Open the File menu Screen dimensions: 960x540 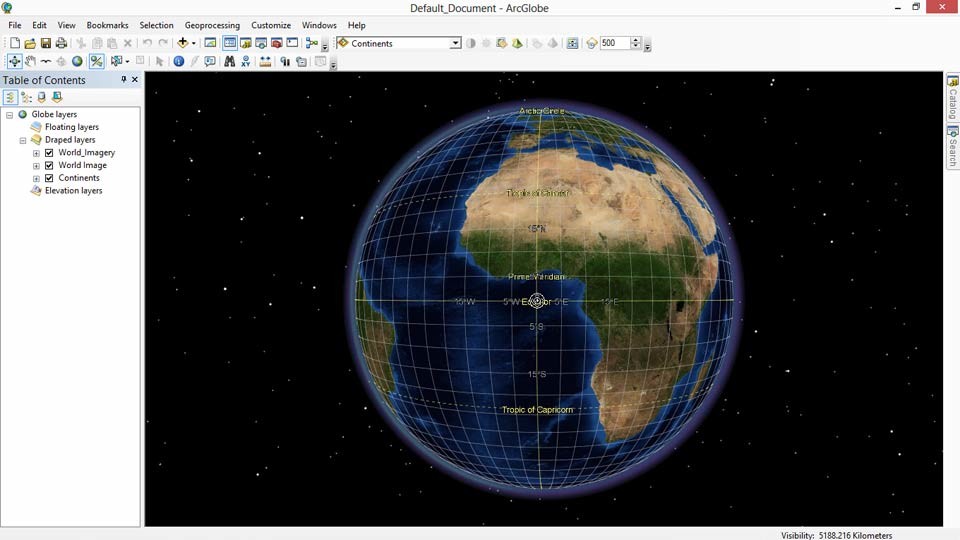pyautogui.click(x=15, y=25)
